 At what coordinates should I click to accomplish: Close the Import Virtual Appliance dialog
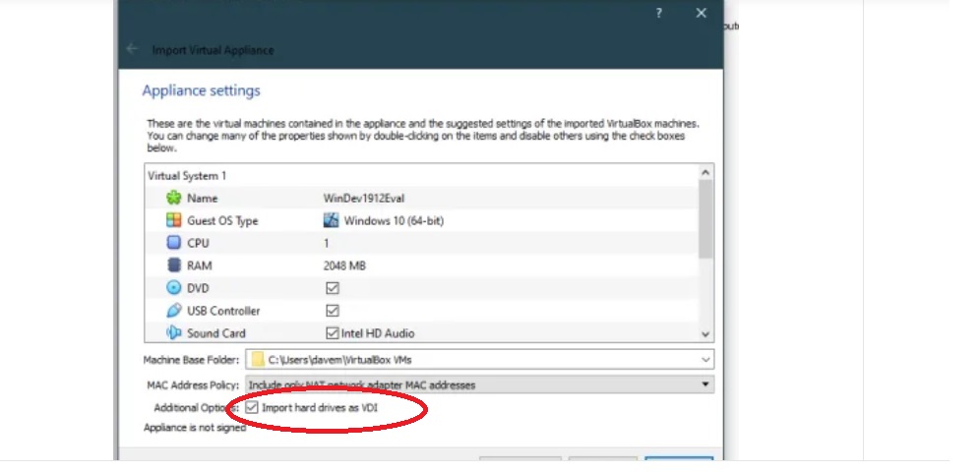(702, 13)
